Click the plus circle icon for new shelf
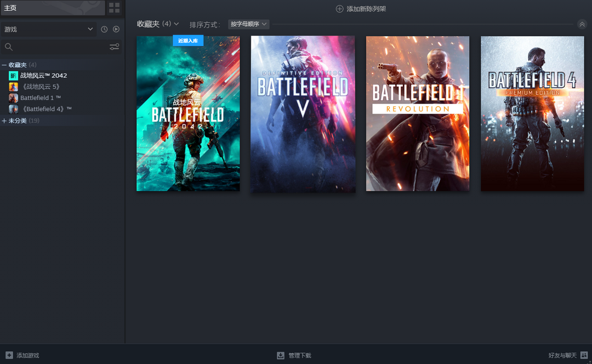This screenshot has width=592, height=364. pyautogui.click(x=339, y=9)
